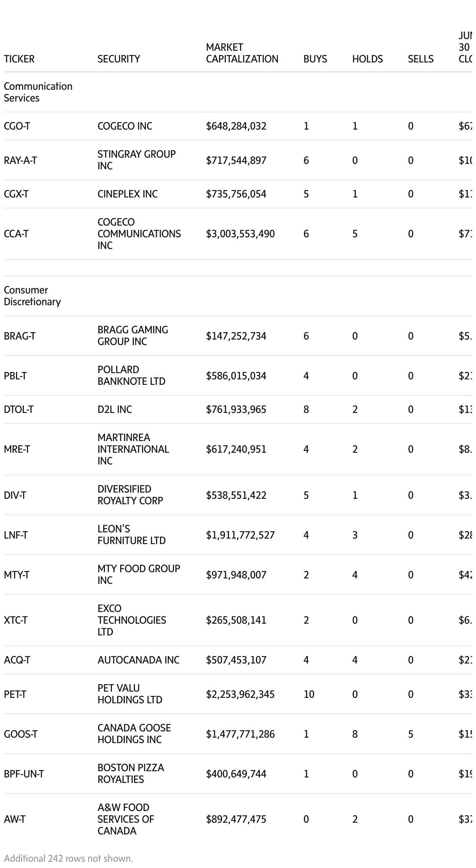Click the TICKER column header
This screenshot has width=476, height=868.
click(19, 59)
